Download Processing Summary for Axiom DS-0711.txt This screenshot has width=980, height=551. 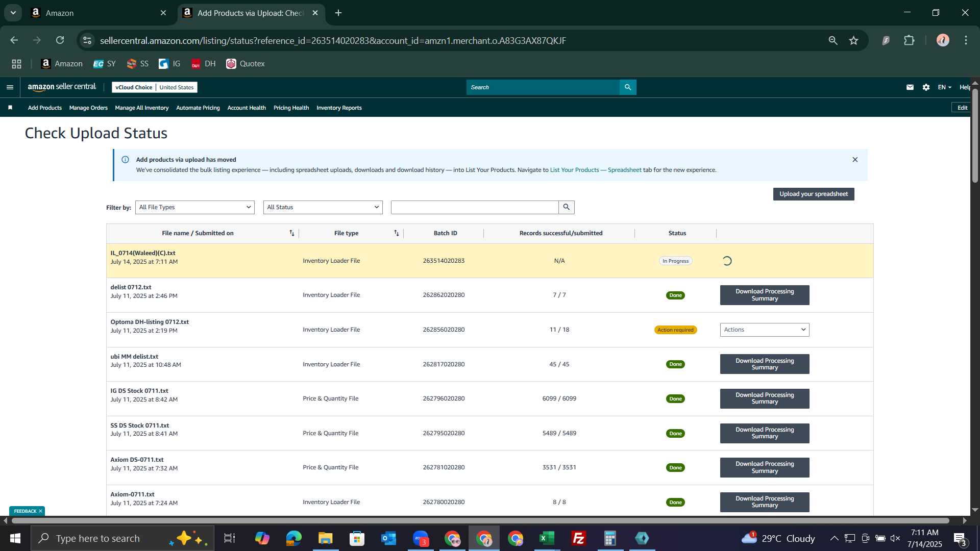coord(765,467)
